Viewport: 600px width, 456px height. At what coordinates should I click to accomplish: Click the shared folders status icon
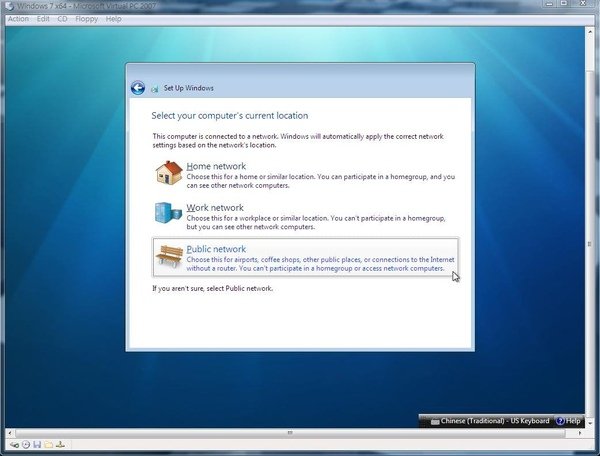(x=49, y=445)
